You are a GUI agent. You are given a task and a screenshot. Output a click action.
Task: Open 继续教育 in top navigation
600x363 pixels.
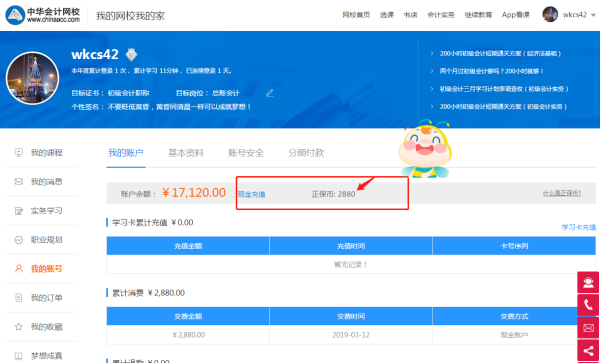click(478, 15)
